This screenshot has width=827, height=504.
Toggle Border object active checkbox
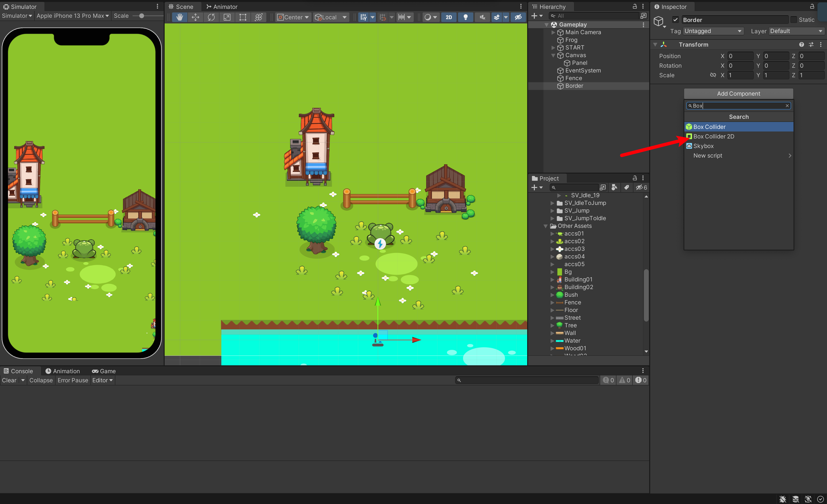(x=676, y=20)
